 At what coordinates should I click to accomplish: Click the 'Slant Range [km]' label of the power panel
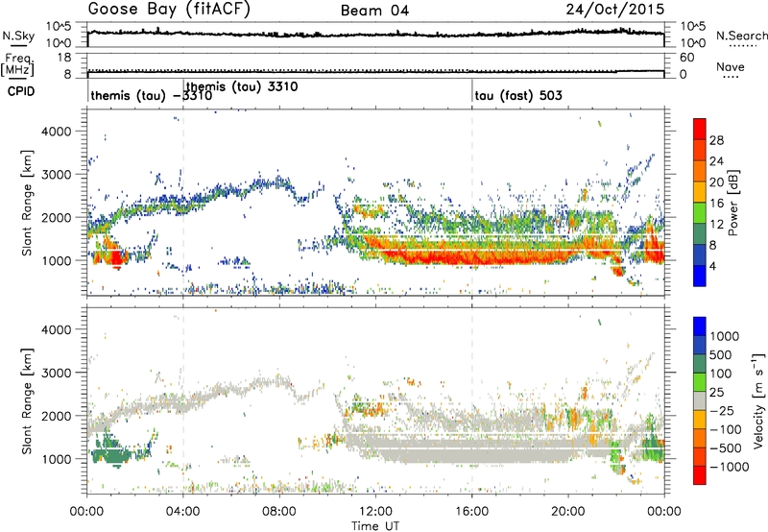click(x=28, y=203)
